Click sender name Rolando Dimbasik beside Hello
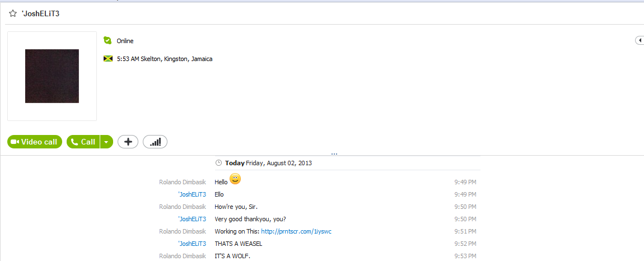This screenshot has height=261, width=644. pyautogui.click(x=183, y=182)
